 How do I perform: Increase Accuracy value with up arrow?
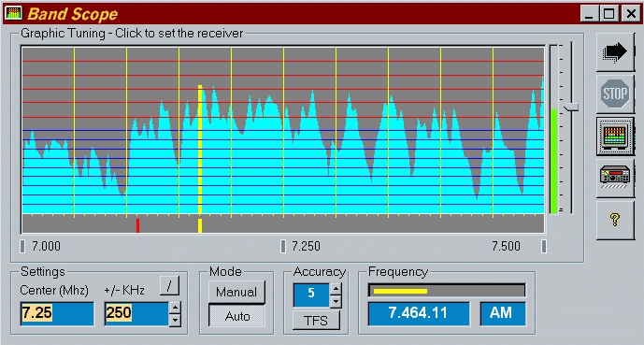336,289
